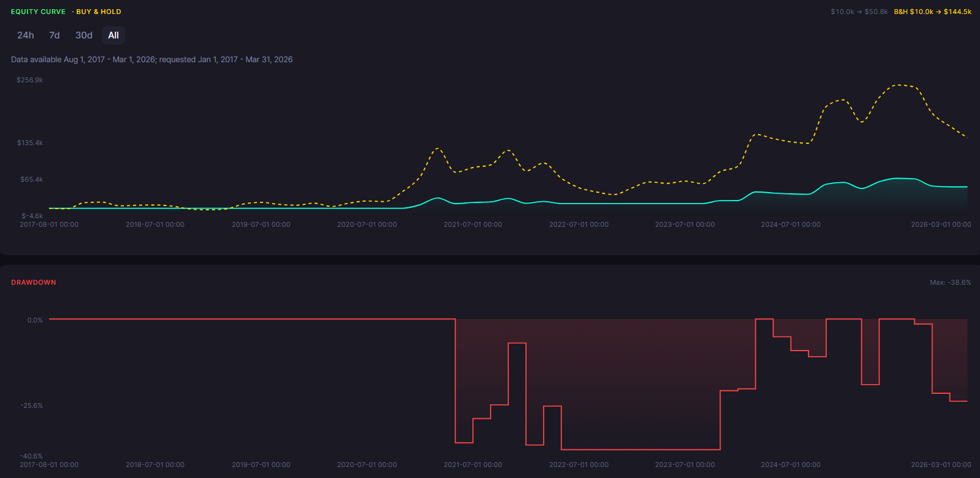Click 2021-07-01 date on equity chart axis

473,224
